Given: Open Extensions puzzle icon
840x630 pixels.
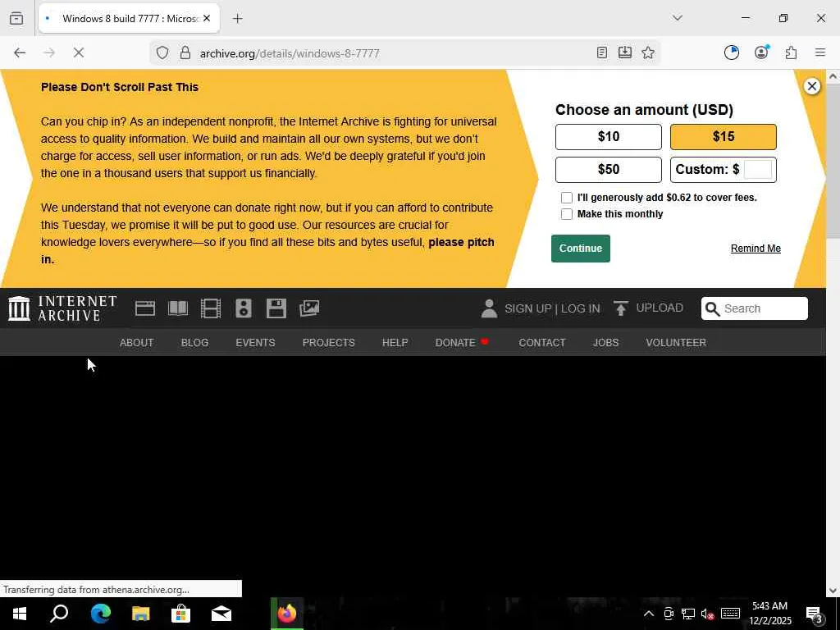Looking at the screenshot, I should [x=791, y=52].
